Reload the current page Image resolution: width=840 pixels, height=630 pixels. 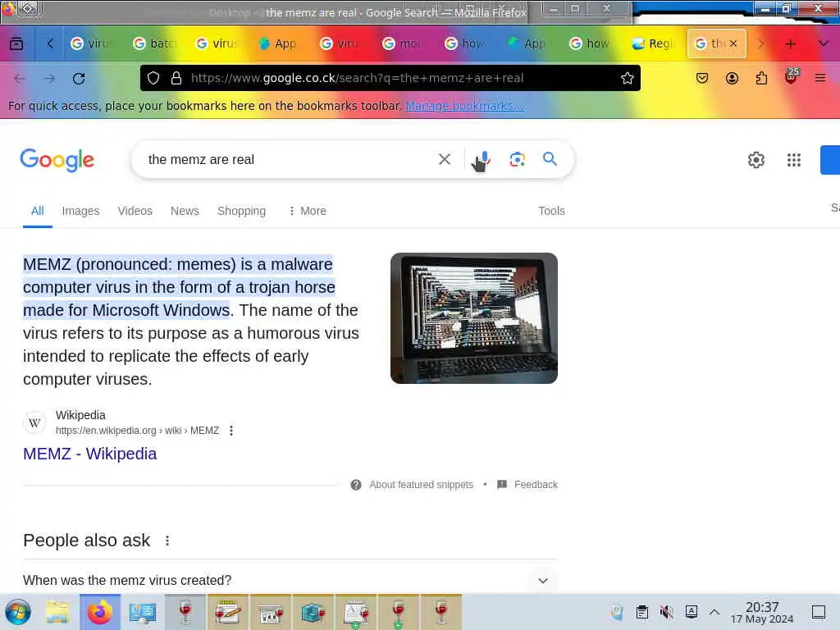79,78
